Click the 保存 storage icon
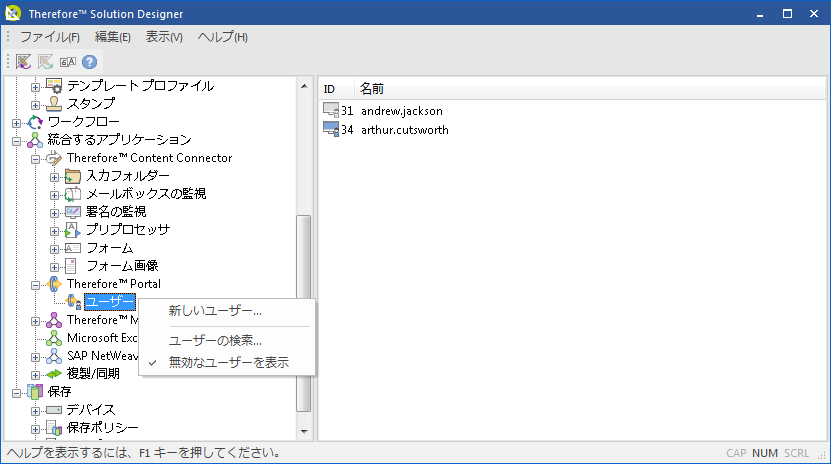Image resolution: width=832 pixels, height=465 pixels. point(35,392)
